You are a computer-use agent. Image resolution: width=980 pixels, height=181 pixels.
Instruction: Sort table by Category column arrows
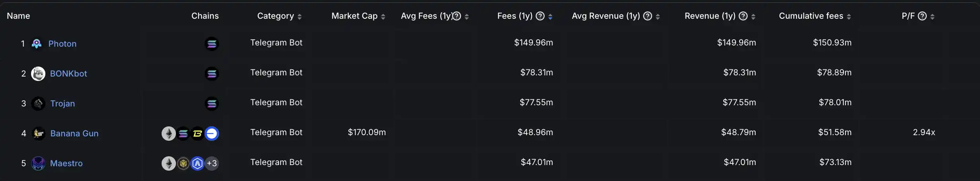[300, 16]
